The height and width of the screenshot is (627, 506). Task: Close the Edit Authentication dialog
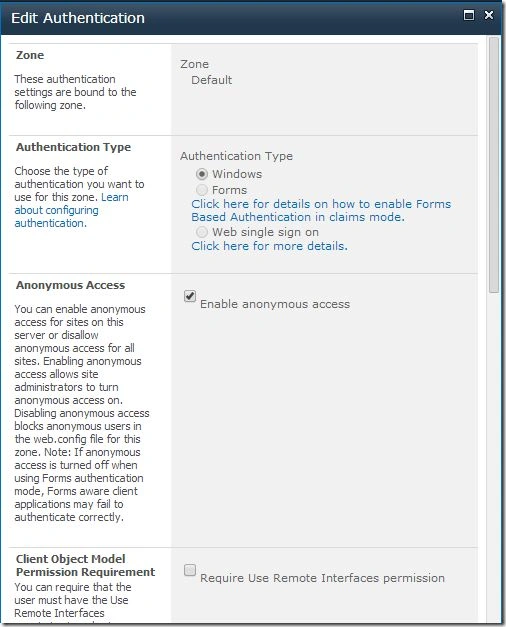coord(488,15)
